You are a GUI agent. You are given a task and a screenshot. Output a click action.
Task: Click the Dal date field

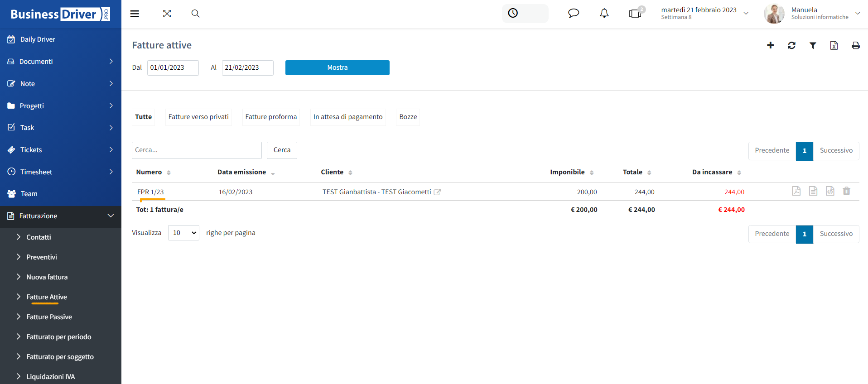173,67
